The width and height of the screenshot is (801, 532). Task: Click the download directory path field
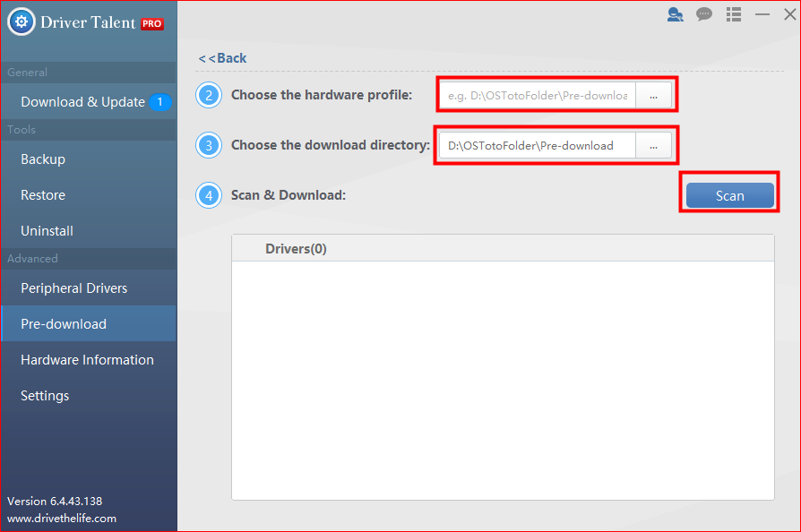pos(538,145)
